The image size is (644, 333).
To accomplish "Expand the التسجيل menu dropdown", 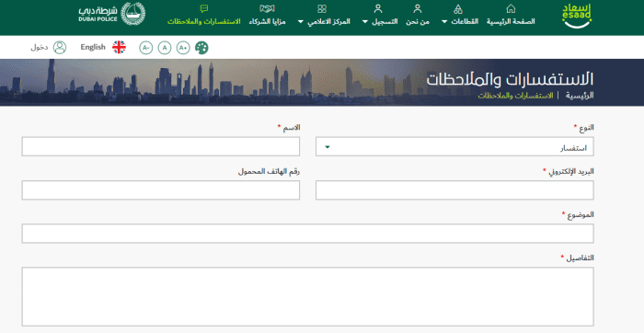I will pyautogui.click(x=380, y=22).
